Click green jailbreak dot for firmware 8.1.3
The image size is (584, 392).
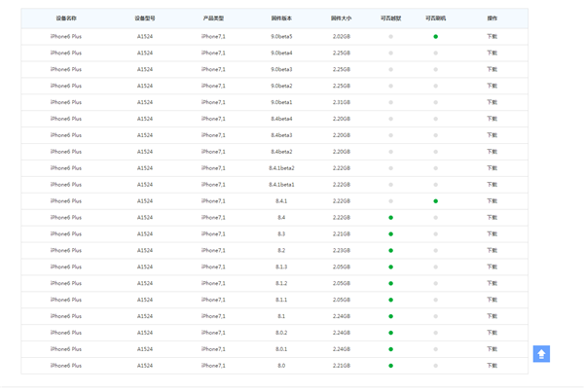390,267
